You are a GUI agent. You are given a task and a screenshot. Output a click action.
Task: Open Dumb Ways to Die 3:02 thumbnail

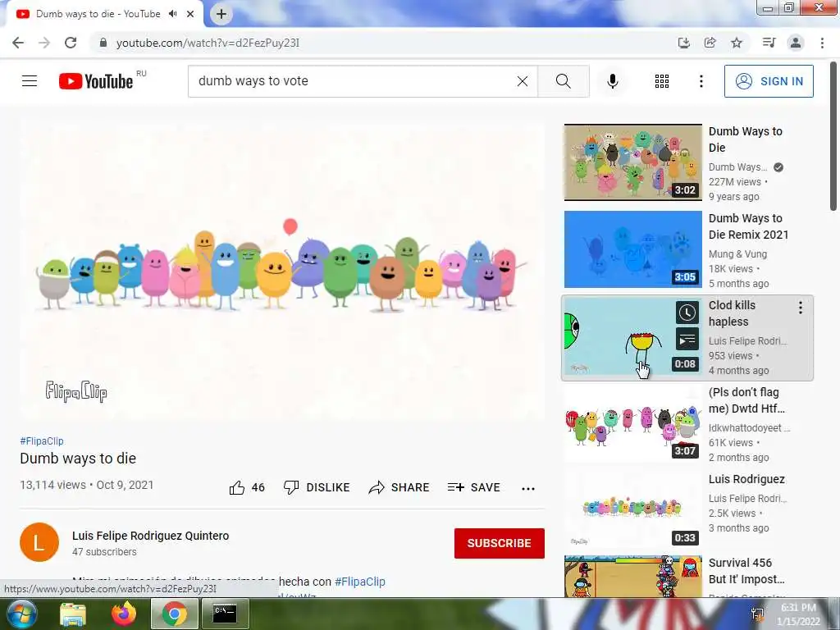pos(632,162)
